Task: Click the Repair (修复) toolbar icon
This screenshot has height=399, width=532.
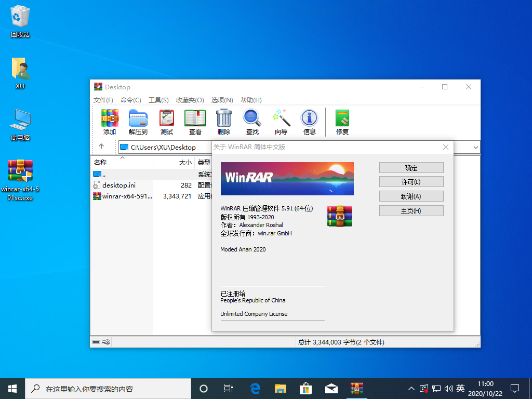Action: 342,122
